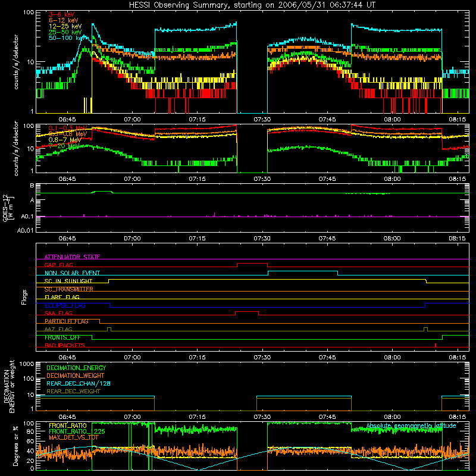Click 07:00 time label under GOES panel
This screenshot has height=476, width=476.
click(x=132, y=239)
